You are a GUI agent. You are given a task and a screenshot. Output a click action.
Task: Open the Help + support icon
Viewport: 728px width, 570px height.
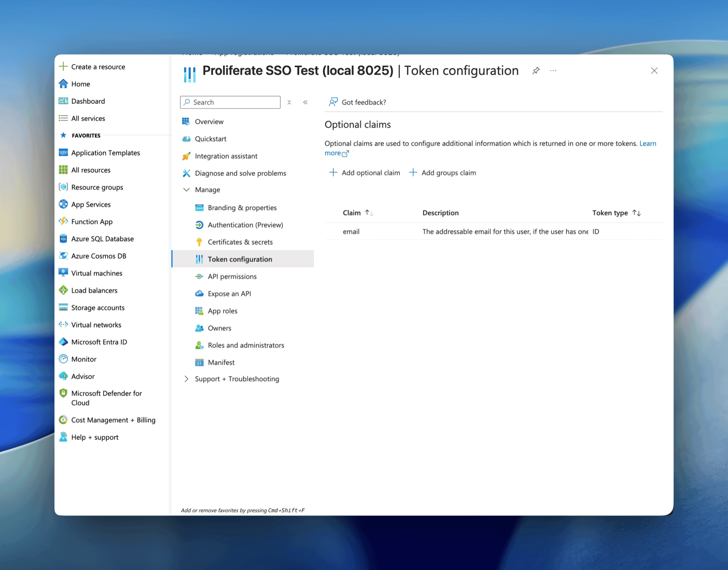(x=63, y=437)
